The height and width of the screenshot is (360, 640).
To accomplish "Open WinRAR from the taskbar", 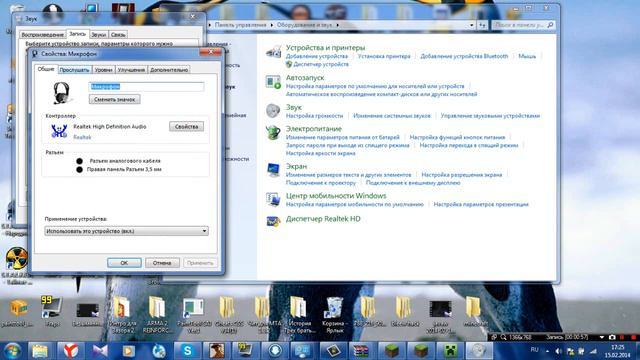I will [x=361, y=351].
